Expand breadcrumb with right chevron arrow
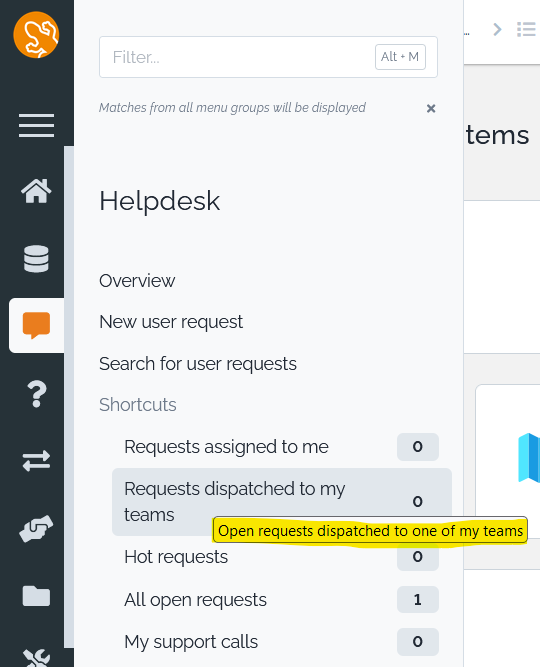This screenshot has width=540, height=667. (x=497, y=29)
